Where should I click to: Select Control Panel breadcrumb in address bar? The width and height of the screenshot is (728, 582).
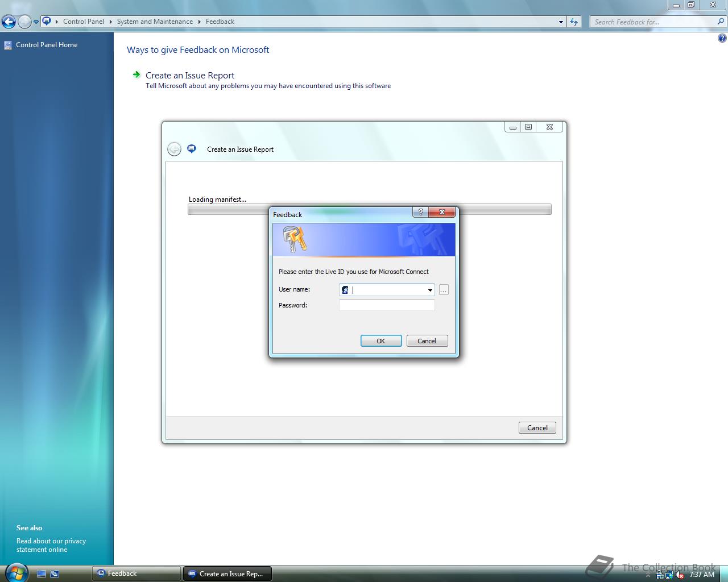pos(84,22)
